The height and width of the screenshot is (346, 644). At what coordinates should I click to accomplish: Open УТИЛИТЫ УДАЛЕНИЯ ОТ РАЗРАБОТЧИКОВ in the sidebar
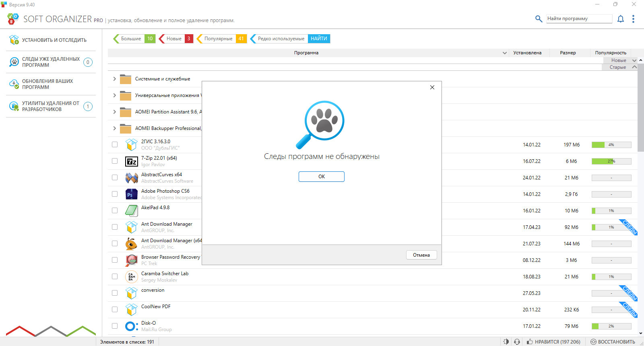point(51,106)
